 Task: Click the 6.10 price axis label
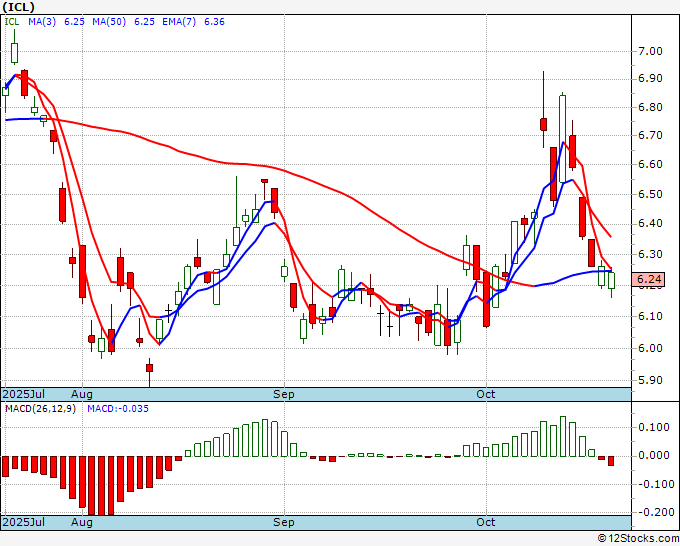coord(650,316)
